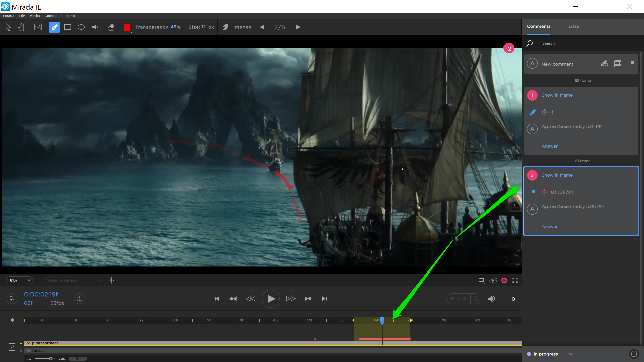Adjust the volume slider
The height and width of the screenshot is (362, 644).
[x=506, y=299]
